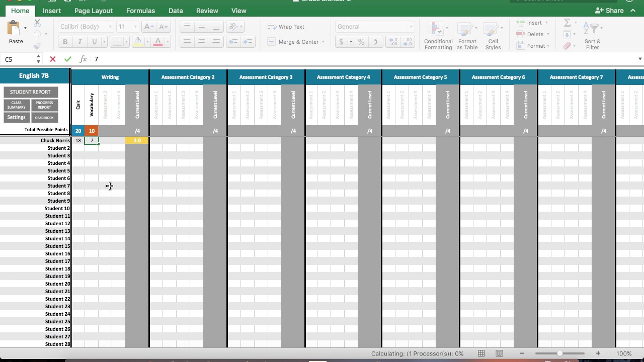The height and width of the screenshot is (362, 644).
Task: Align text left in the cell
Action: (187, 42)
